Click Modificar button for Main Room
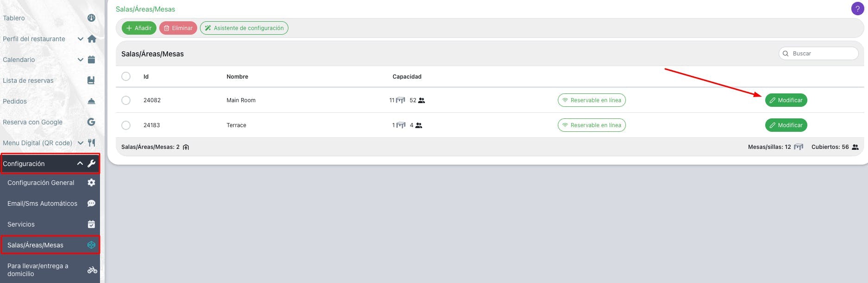 coord(786,100)
